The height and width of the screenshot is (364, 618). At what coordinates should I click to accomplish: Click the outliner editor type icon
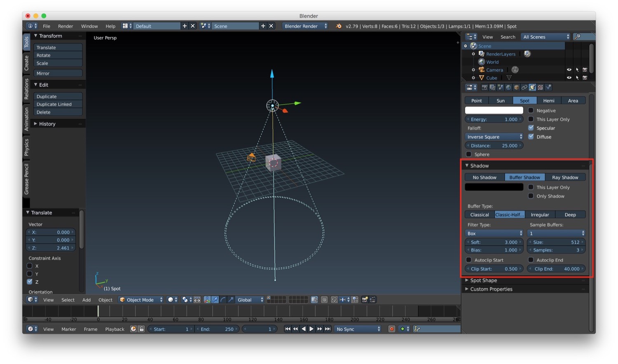tap(471, 37)
